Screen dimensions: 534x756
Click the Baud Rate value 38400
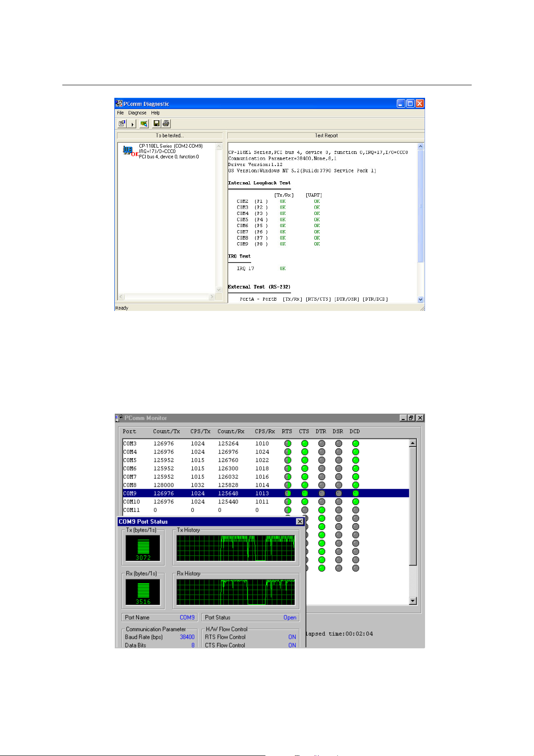[187, 637]
